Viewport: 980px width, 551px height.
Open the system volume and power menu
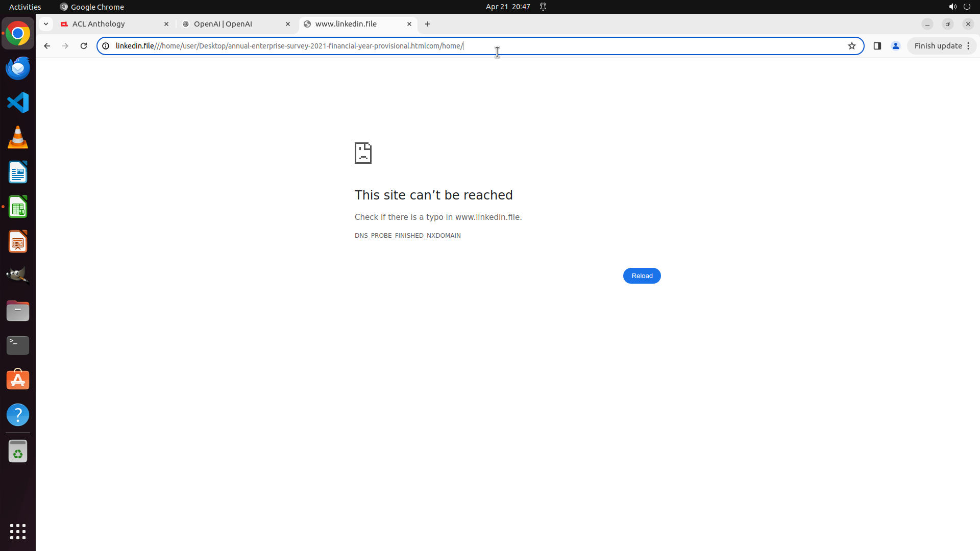pos(959,7)
